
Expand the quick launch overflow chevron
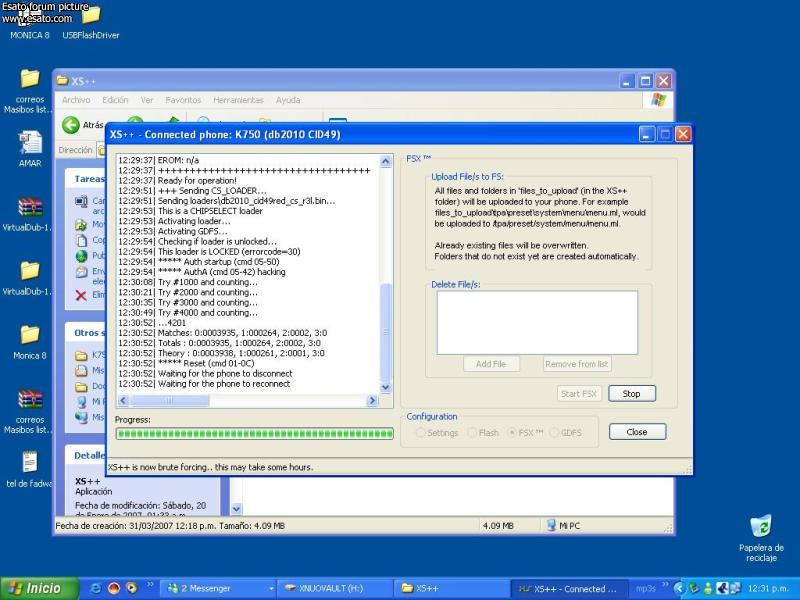(x=150, y=584)
